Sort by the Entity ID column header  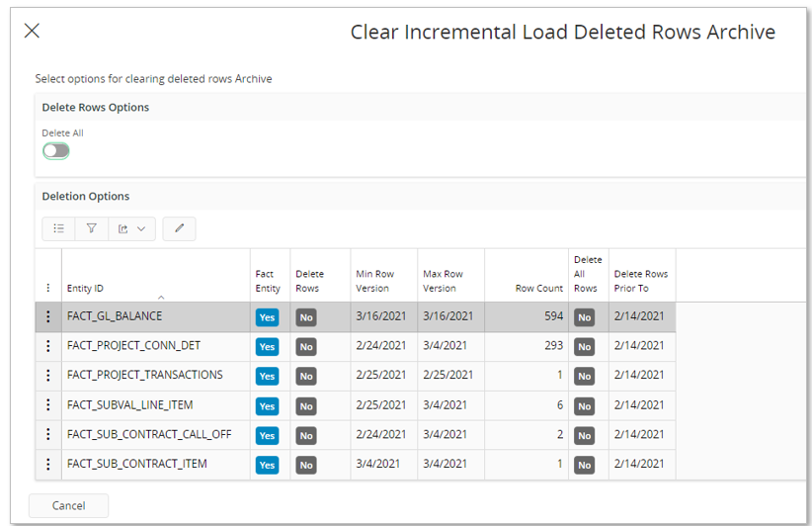(86, 289)
